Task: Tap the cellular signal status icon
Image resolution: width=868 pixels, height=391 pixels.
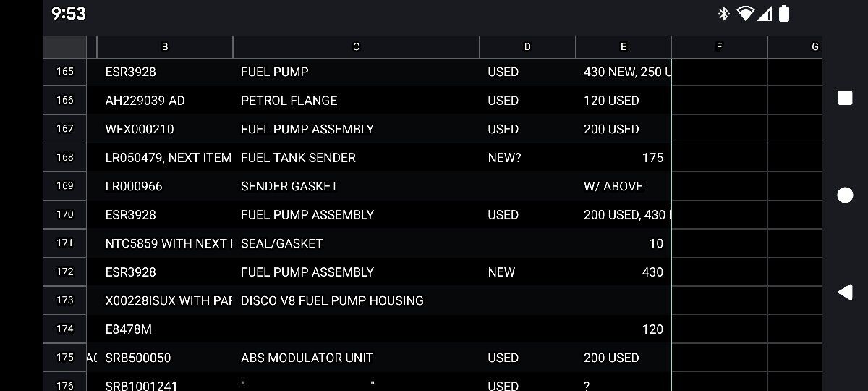Action: coord(765,14)
